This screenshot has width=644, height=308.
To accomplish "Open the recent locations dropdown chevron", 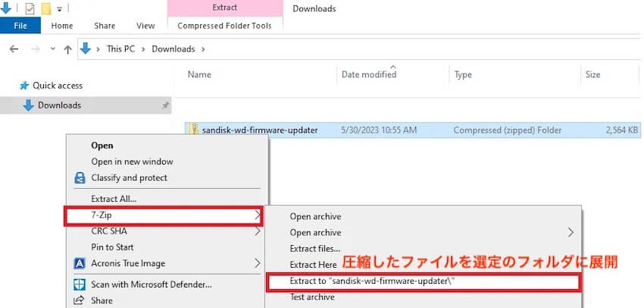I will (52, 49).
